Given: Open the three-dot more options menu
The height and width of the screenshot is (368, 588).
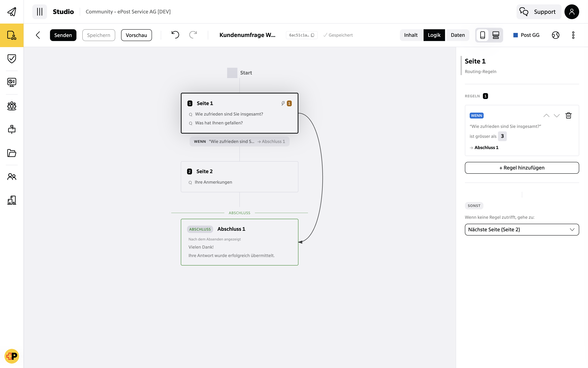Looking at the screenshot, I should (x=573, y=35).
